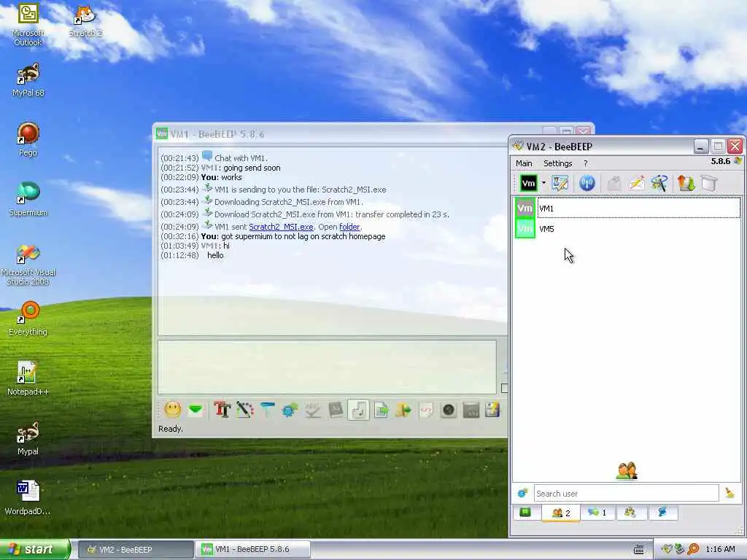
Task: Open the folder link in chat
Action: [349, 227]
